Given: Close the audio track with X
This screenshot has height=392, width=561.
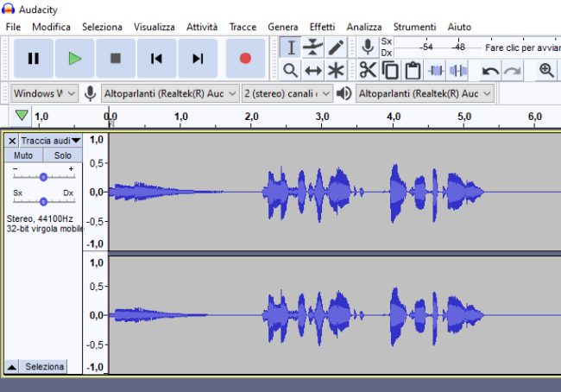Looking at the screenshot, I should tap(12, 140).
